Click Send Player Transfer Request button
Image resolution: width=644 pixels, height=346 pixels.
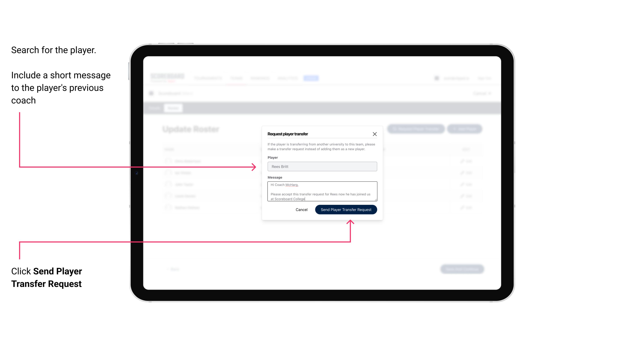pyautogui.click(x=346, y=209)
